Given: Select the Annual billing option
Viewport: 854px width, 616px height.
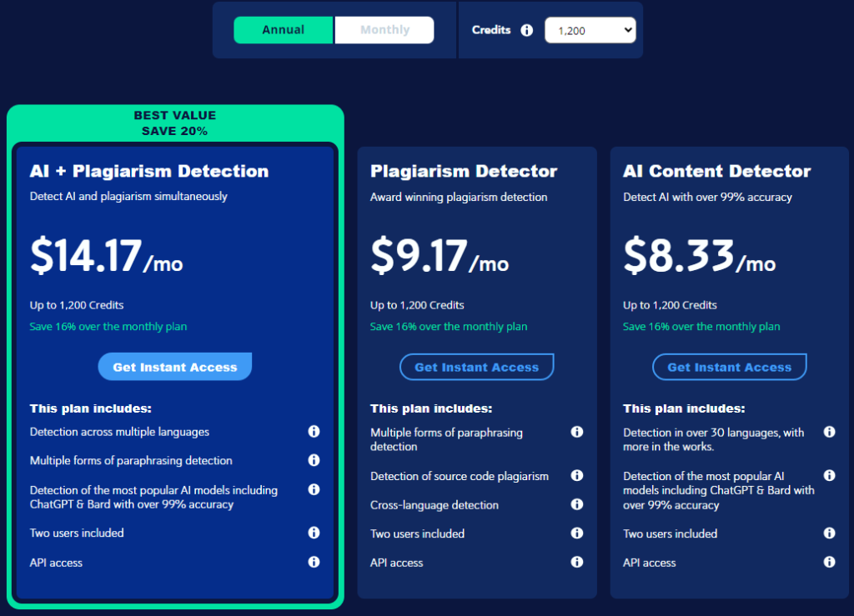Looking at the screenshot, I should pyautogui.click(x=283, y=29).
